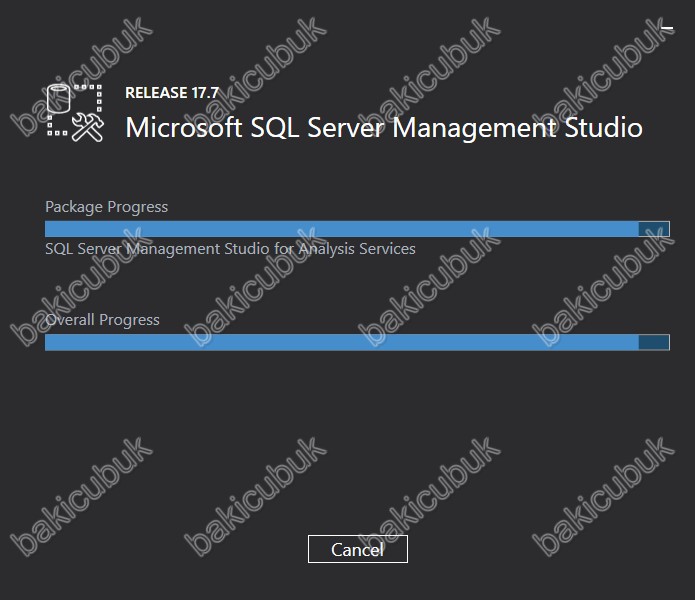Minimize the installer window

tap(667, 28)
